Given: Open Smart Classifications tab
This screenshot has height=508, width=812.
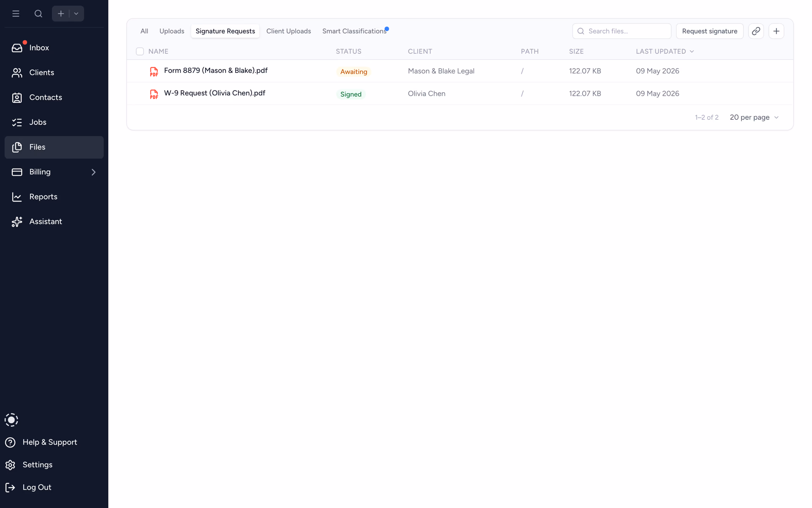Looking at the screenshot, I should tap(354, 31).
